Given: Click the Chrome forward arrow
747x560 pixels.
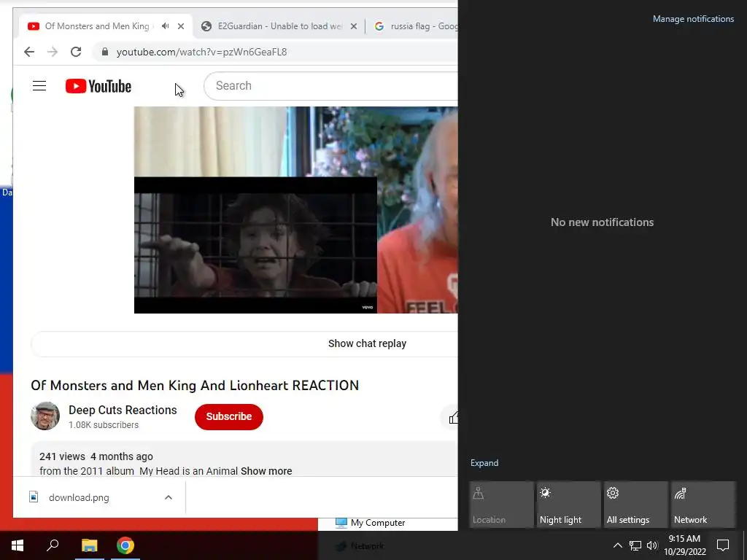Looking at the screenshot, I should (53, 52).
